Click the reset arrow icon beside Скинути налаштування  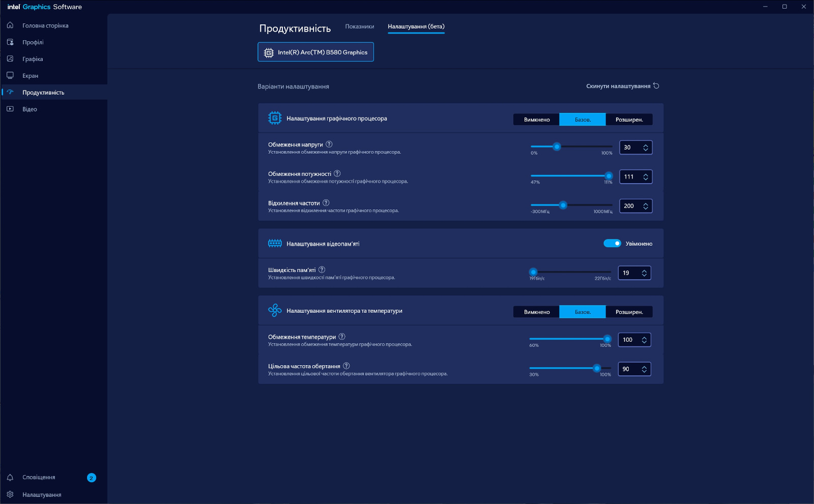pos(656,86)
